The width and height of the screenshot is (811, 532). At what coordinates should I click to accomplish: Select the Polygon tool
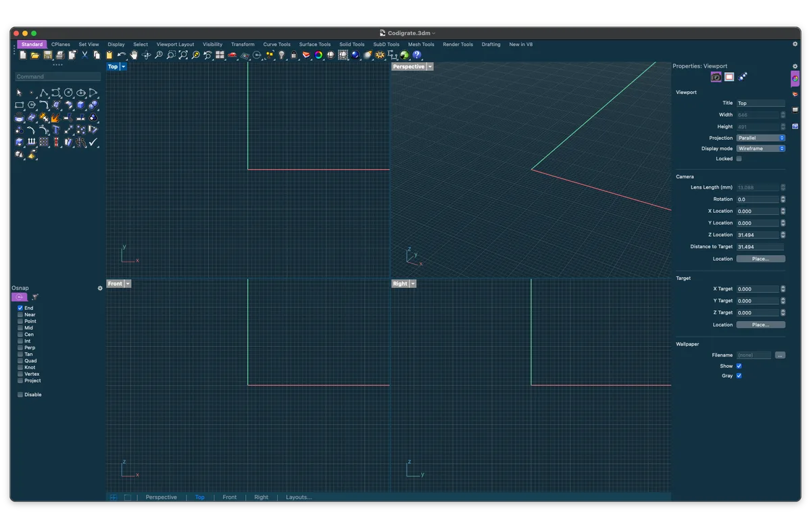click(x=32, y=105)
